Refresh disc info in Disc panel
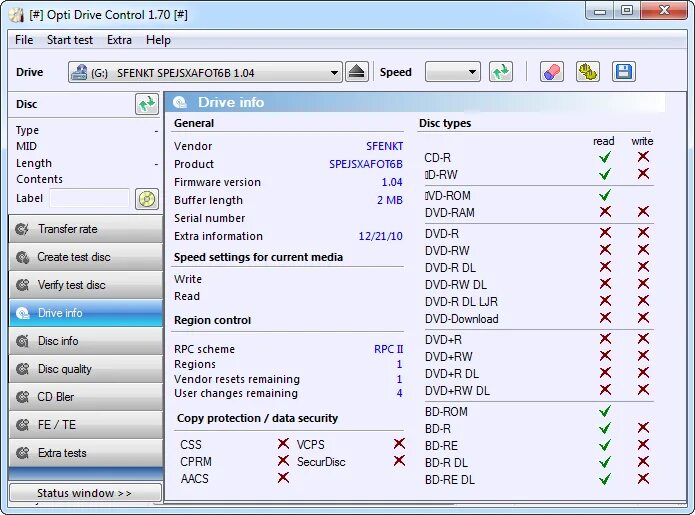695x515 pixels. (147, 105)
